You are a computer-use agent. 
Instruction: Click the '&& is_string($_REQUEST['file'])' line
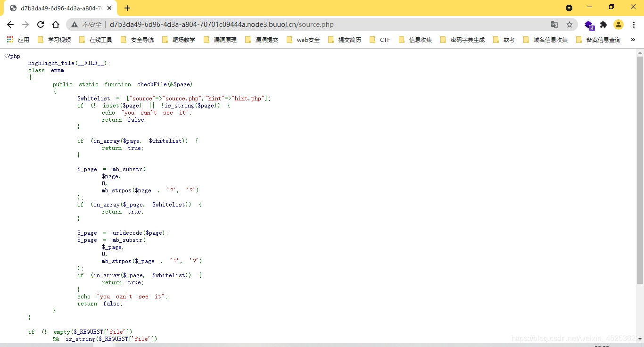coord(105,339)
